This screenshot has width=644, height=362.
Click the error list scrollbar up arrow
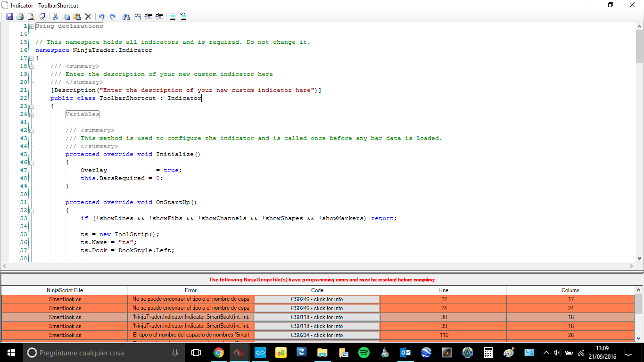pyautogui.click(x=639, y=290)
